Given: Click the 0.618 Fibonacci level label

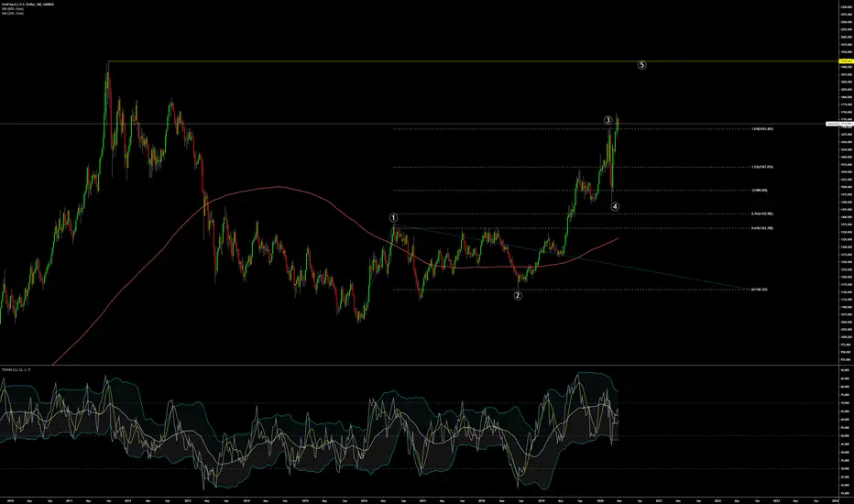Looking at the screenshot, I should (761, 228).
